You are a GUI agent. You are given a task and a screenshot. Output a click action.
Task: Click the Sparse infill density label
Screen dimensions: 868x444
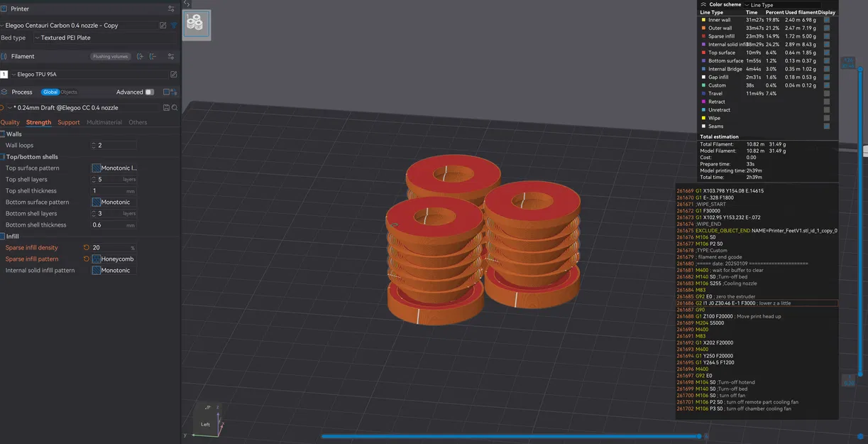click(32, 247)
